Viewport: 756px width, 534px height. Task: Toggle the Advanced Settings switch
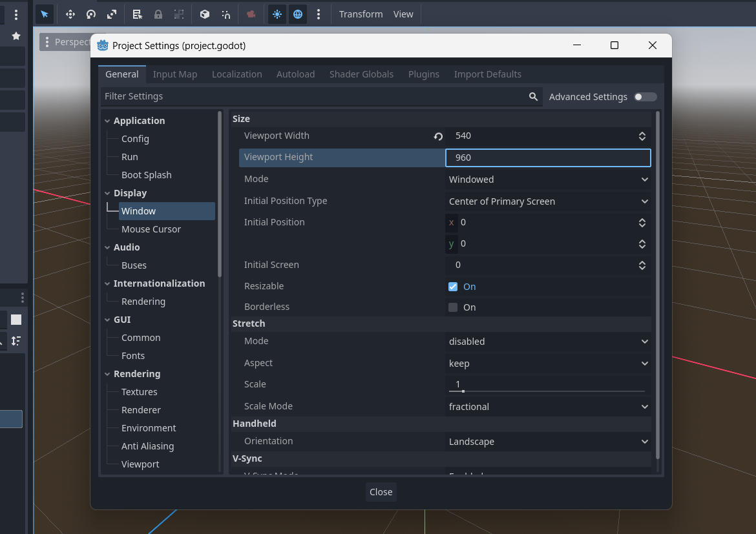point(645,97)
